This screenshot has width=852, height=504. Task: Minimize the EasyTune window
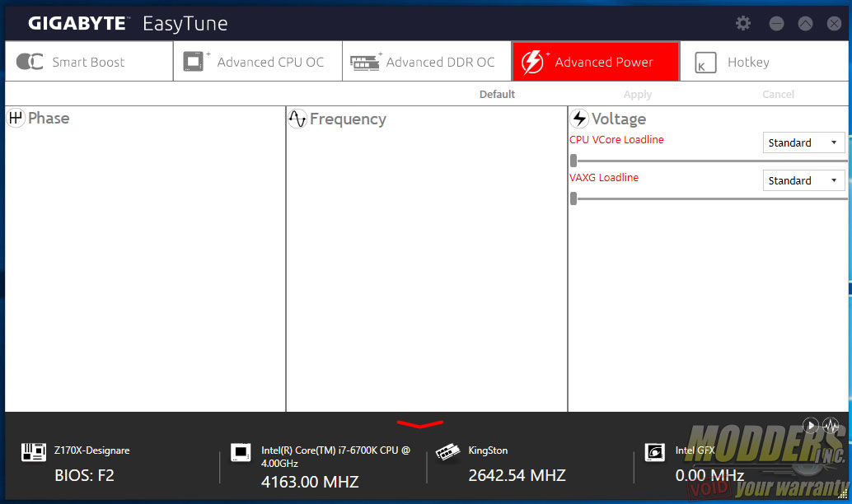point(776,23)
